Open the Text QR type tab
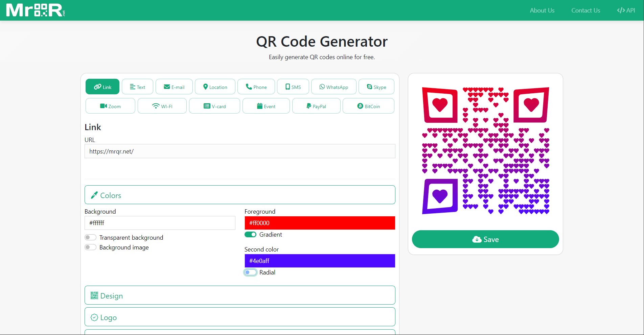The image size is (644, 335). [x=137, y=87]
